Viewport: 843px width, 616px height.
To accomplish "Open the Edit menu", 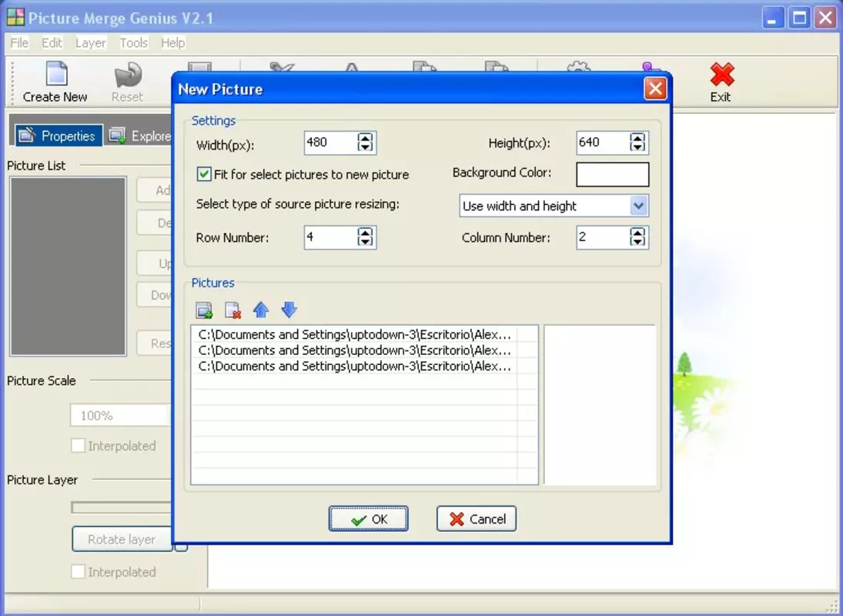I will pyautogui.click(x=52, y=43).
